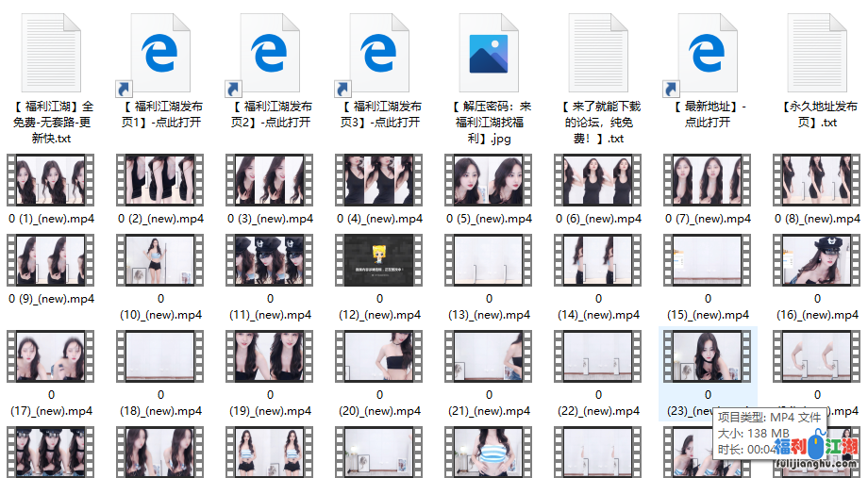Select video 0 (16)_(new).mp4
This screenshot has width=868, height=478.
point(817,260)
